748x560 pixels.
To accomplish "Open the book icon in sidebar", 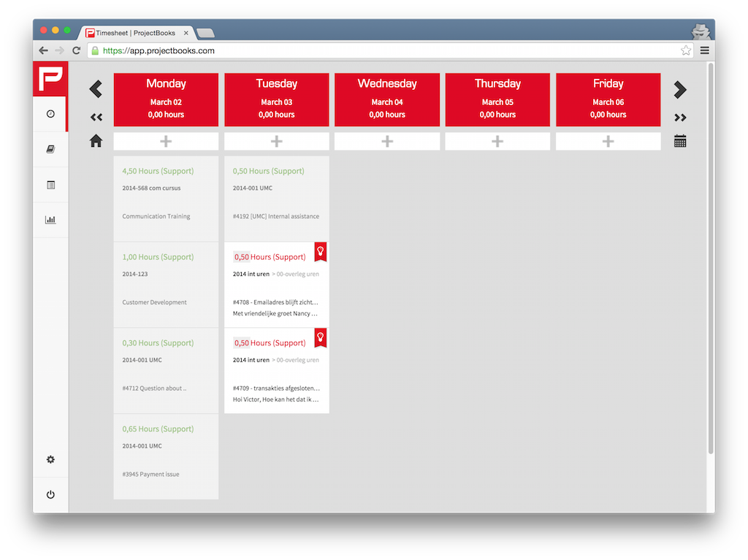I will 50,150.
